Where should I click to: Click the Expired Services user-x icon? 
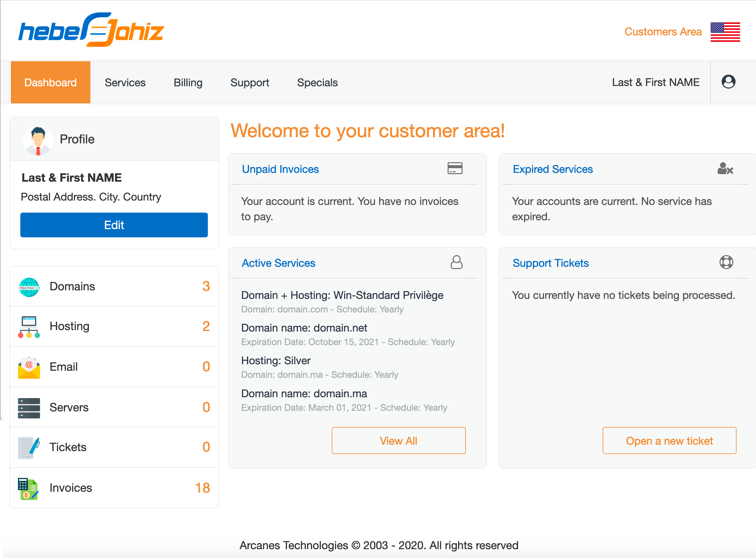click(725, 168)
